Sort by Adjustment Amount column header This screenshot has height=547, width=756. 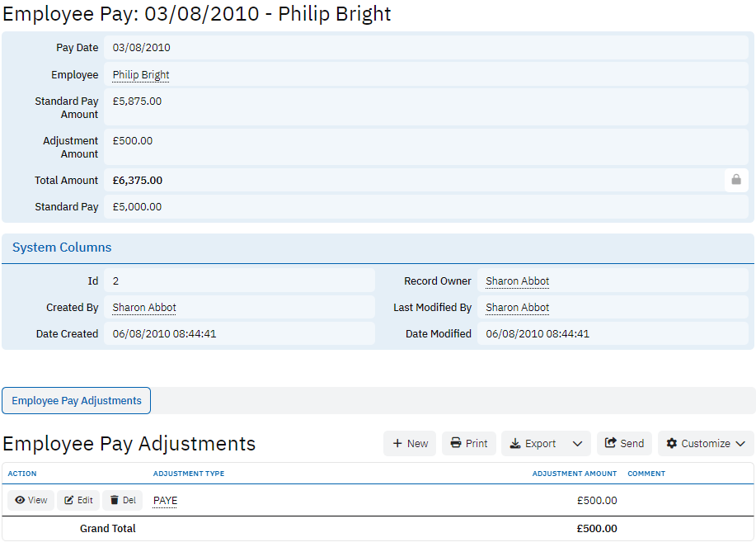(x=574, y=474)
